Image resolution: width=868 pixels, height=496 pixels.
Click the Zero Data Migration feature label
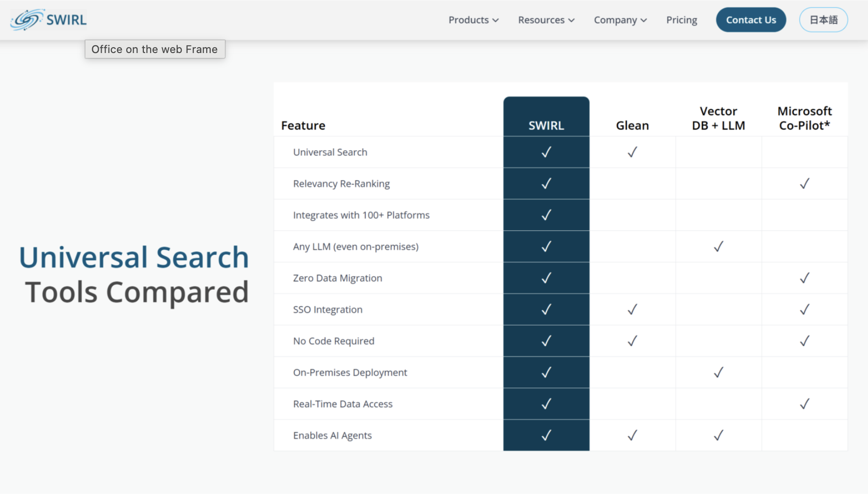(337, 278)
